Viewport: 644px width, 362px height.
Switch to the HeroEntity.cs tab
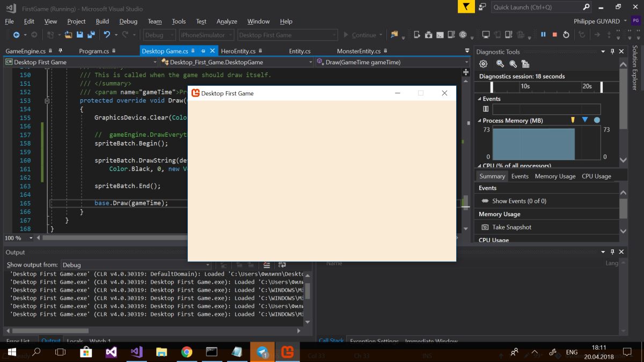coord(238,51)
